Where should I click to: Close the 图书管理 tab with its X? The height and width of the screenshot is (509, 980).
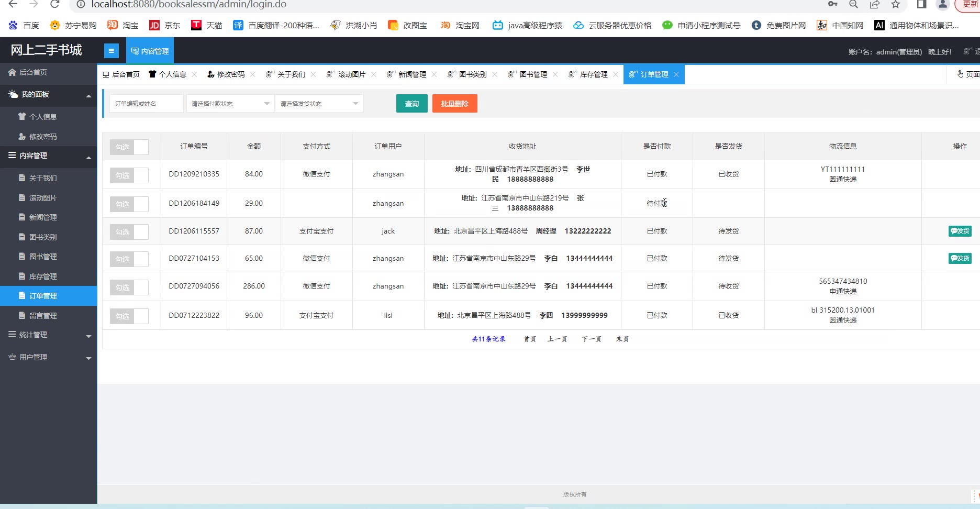click(x=555, y=74)
